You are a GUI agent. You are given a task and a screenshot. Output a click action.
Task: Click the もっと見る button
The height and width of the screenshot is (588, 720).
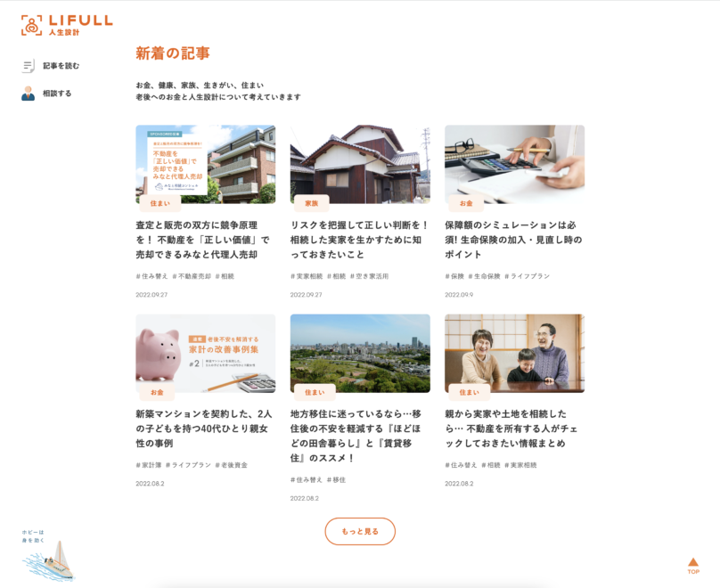tap(360, 532)
